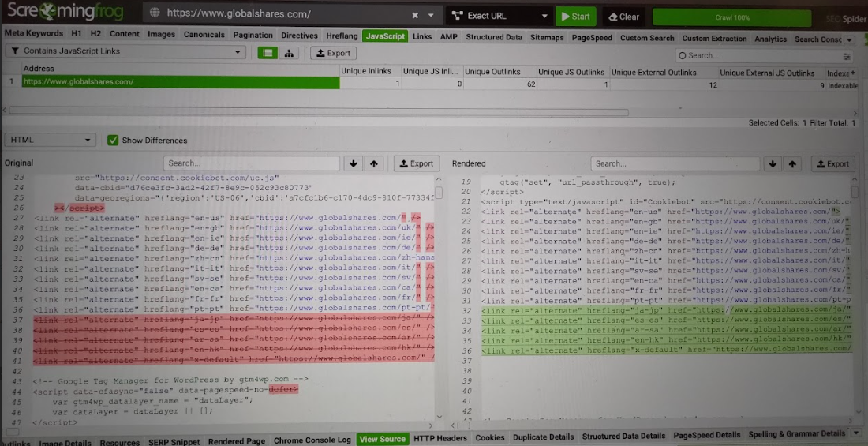Sort by the Address column header
868x446 pixels.
[180, 69]
